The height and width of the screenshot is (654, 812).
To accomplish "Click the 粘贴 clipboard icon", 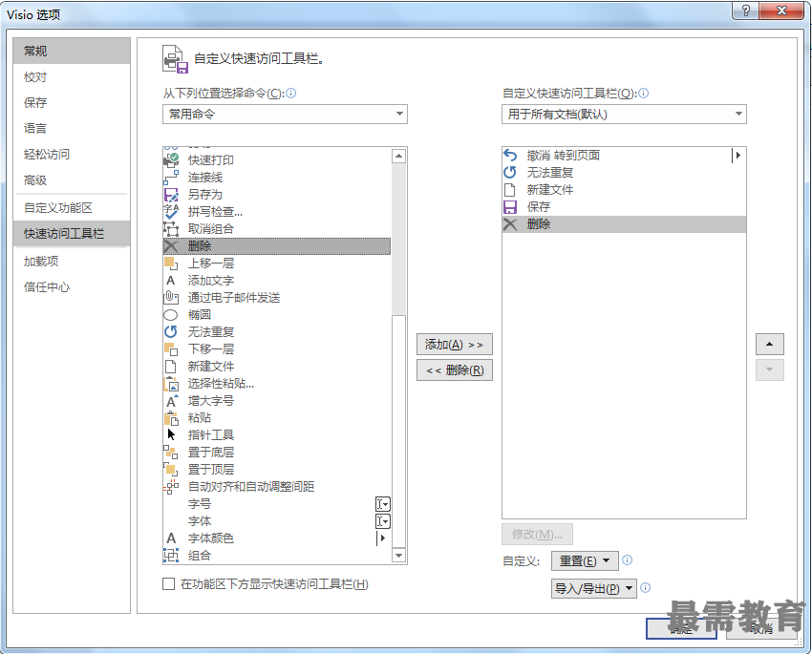I will [171, 417].
